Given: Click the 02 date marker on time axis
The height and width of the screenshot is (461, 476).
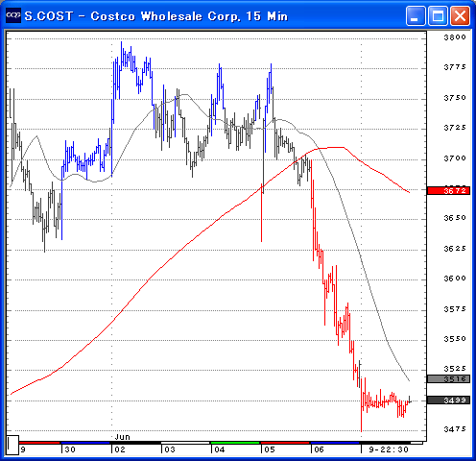Looking at the screenshot, I should click(x=120, y=449).
